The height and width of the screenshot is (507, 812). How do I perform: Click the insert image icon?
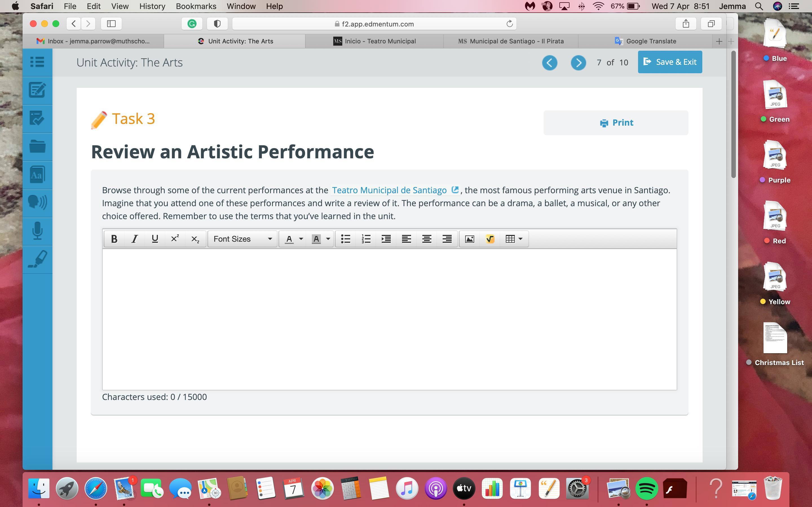pyautogui.click(x=469, y=239)
